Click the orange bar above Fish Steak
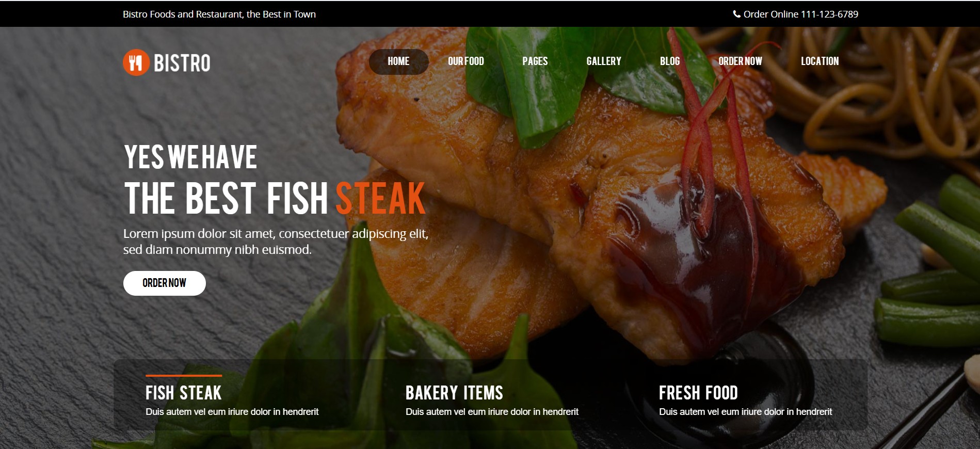 point(184,376)
